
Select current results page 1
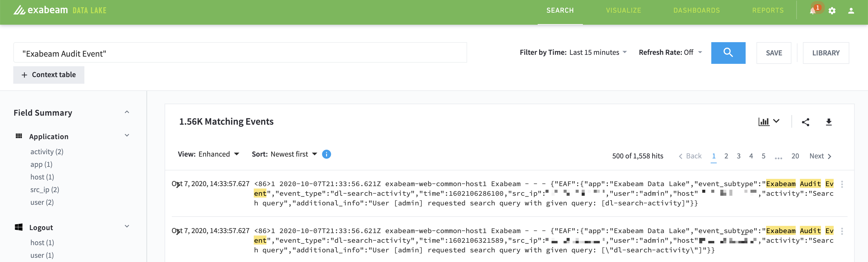tap(713, 156)
